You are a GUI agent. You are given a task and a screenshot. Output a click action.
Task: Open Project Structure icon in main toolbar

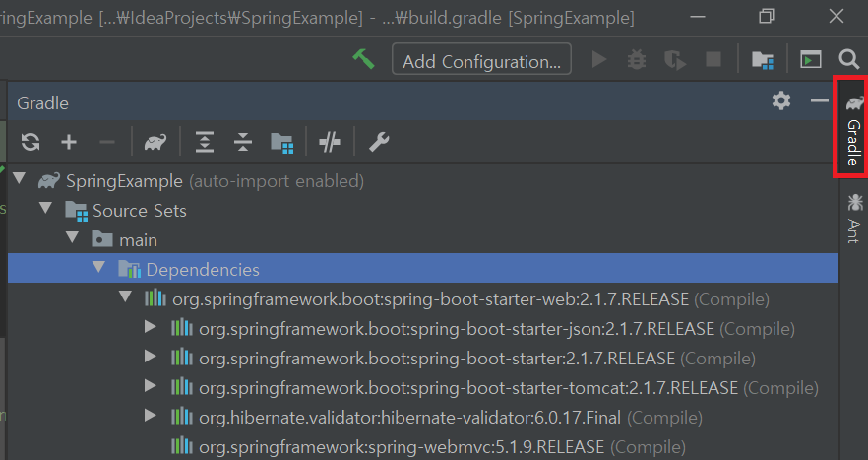coord(763,59)
